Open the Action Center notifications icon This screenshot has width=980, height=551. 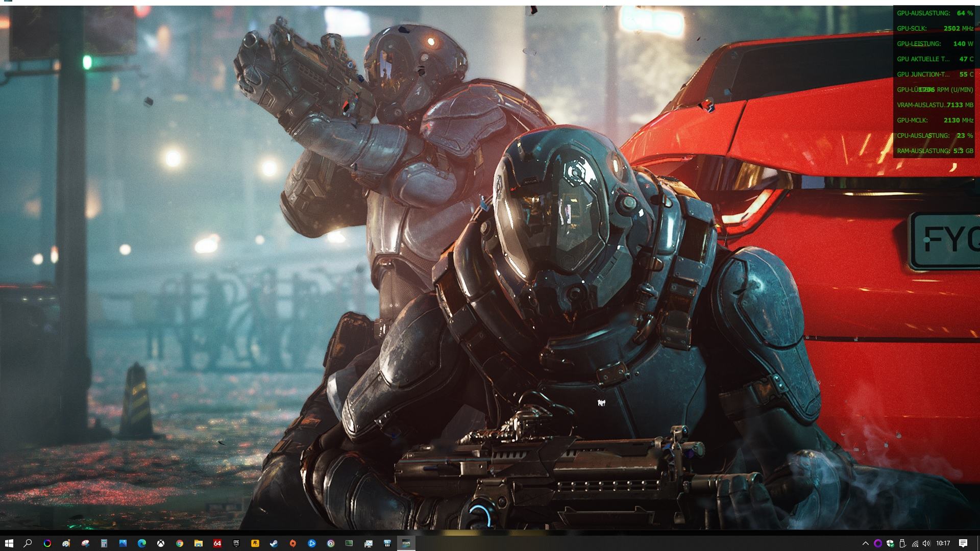[x=963, y=543]
